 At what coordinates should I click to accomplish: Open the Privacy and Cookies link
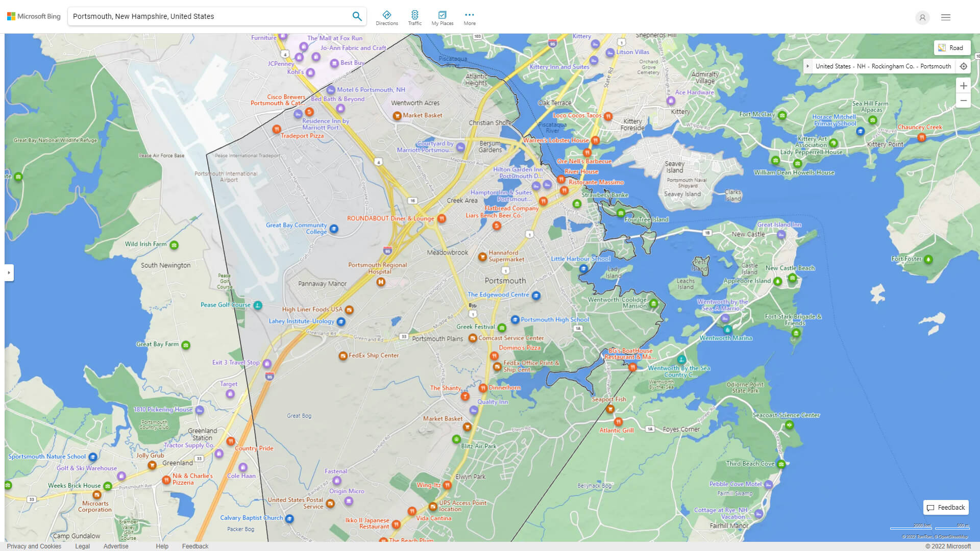point(34,546)
